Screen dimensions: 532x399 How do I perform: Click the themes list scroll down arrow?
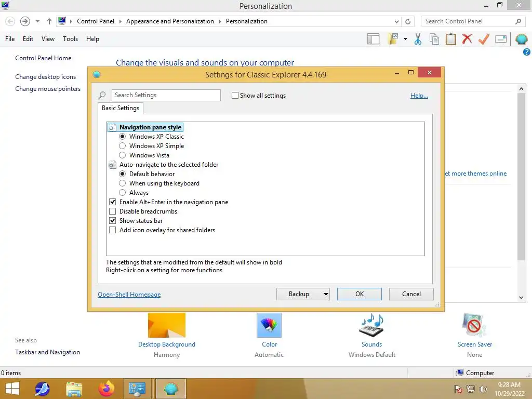522,298
